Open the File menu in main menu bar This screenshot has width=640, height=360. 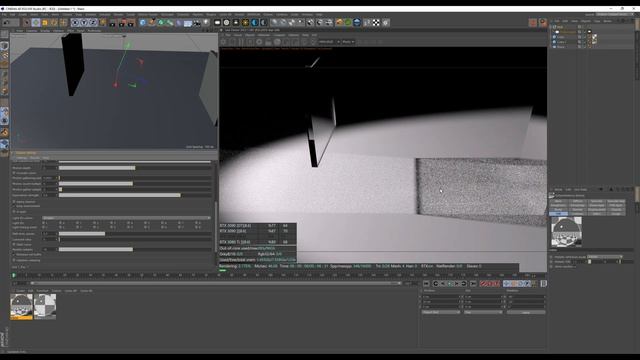click(4, 15)
